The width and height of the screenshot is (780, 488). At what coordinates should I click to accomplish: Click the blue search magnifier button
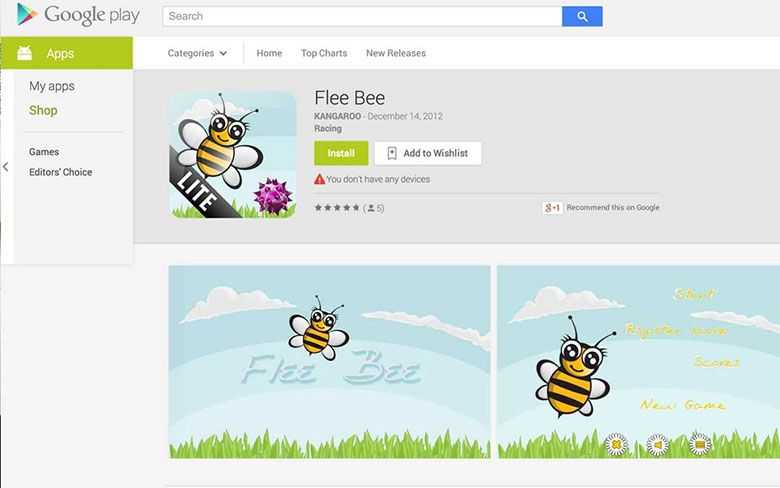pyautogui.click(x=582, y=16)
